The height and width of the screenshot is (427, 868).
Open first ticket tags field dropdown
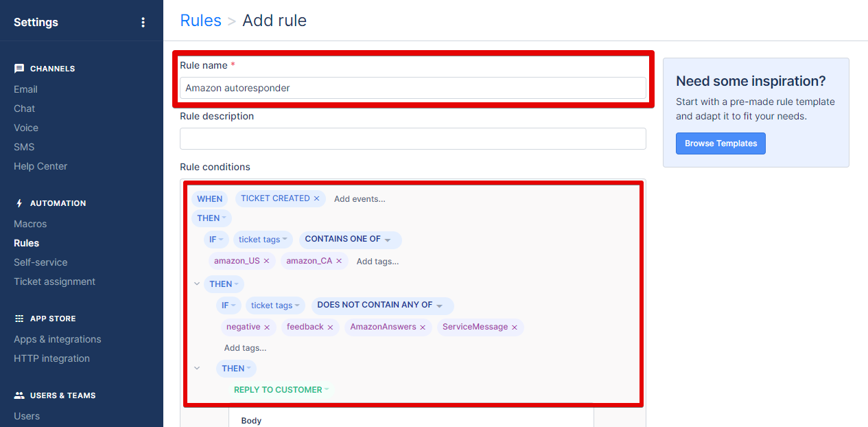point(263,240)
